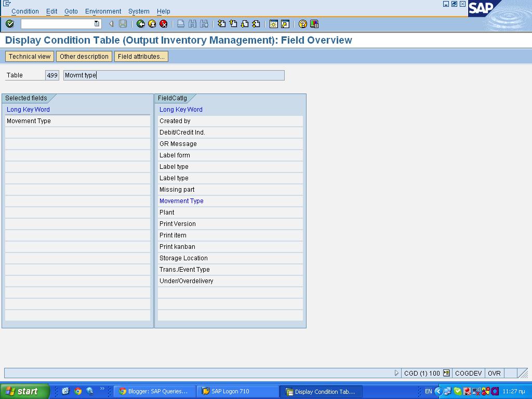Click the wireless network disconnected tray icon

pos(476,391)
